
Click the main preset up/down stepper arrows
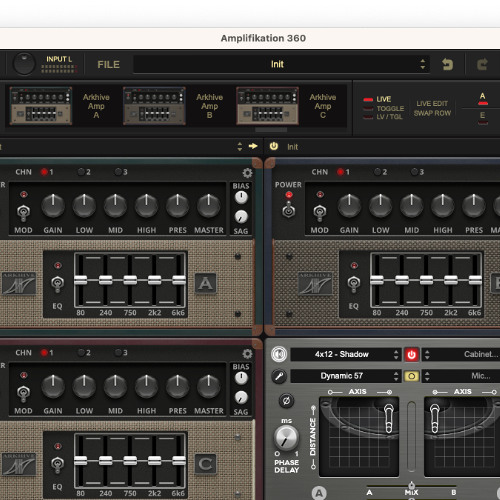click(x=423, y=64)
